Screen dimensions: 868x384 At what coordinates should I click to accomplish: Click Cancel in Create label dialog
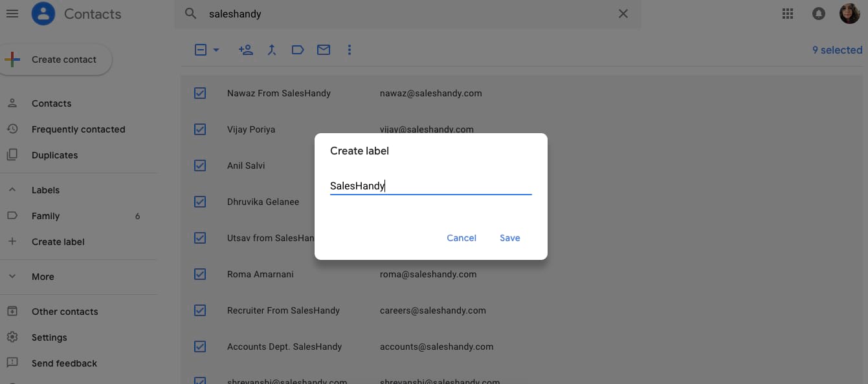point(462,238)
